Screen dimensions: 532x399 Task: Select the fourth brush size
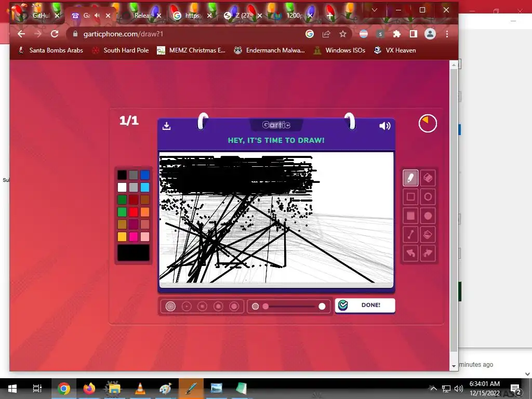click(218, 307)
